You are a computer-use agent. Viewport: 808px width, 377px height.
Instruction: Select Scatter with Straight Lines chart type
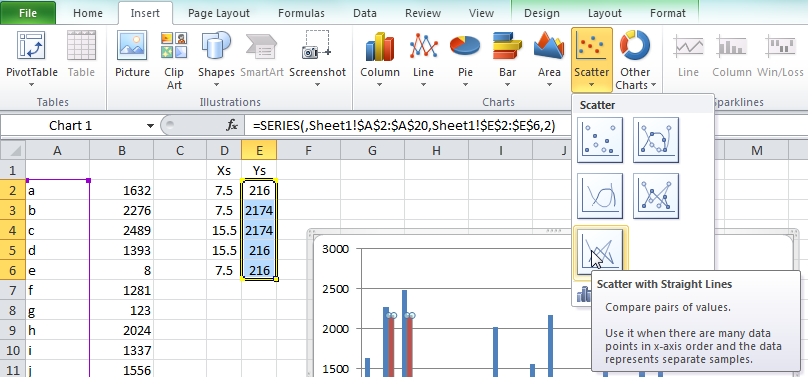[600, 252]
